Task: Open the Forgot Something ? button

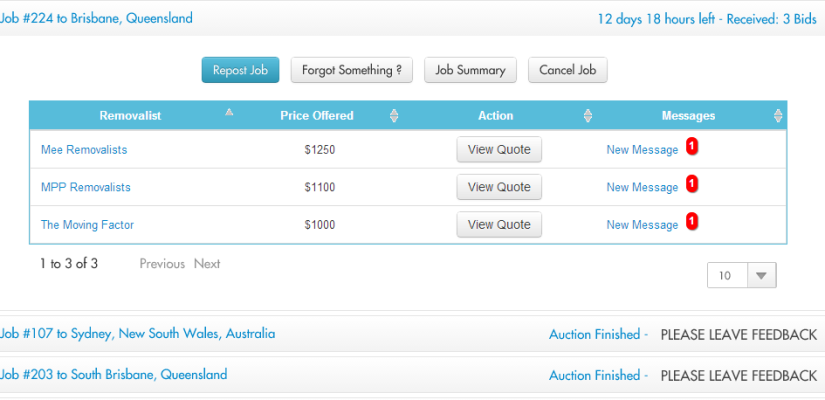Action: click(351, 70)
